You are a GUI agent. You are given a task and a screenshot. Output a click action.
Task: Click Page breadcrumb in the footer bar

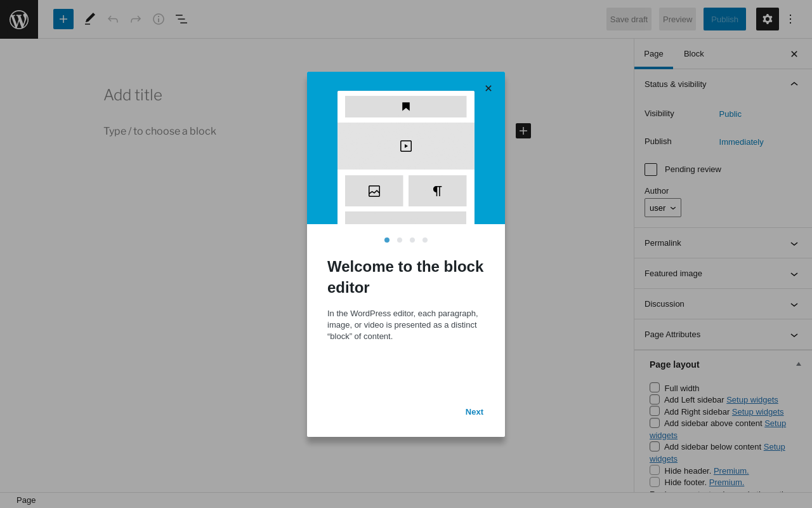point(26,500)
